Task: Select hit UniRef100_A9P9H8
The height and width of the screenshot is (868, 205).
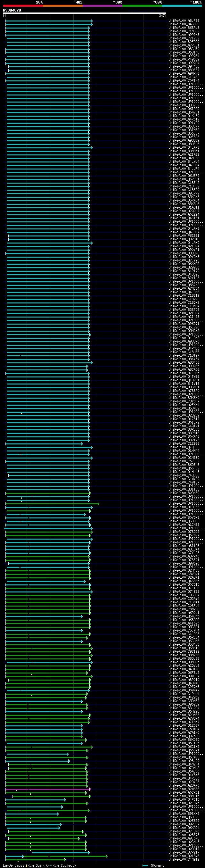Action: coord(184,35)
